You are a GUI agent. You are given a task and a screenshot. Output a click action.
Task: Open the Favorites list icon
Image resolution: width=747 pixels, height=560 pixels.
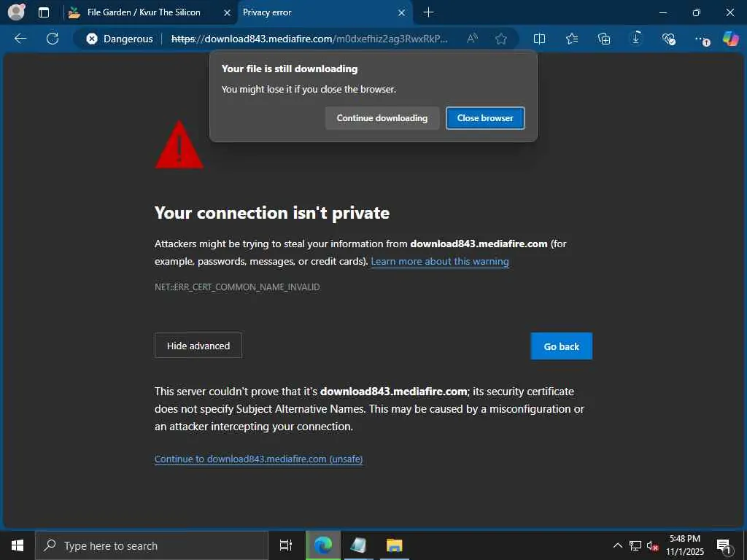point(572,39)
